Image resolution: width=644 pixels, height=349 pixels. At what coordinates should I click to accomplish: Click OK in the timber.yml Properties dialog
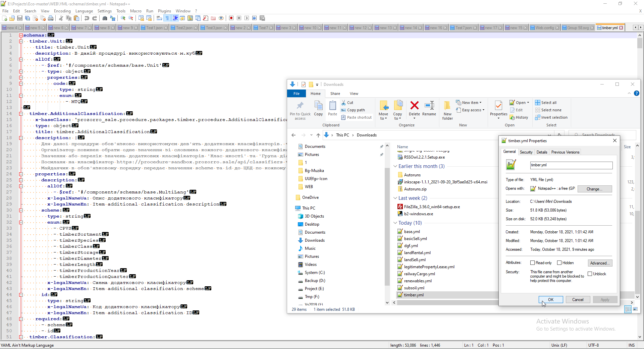pos(551,300)
